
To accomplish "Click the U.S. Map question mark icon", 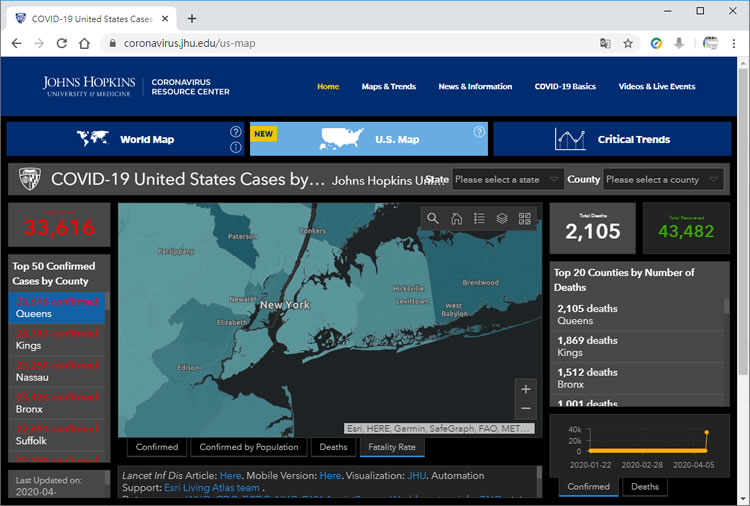I will (x=479, y=132).
